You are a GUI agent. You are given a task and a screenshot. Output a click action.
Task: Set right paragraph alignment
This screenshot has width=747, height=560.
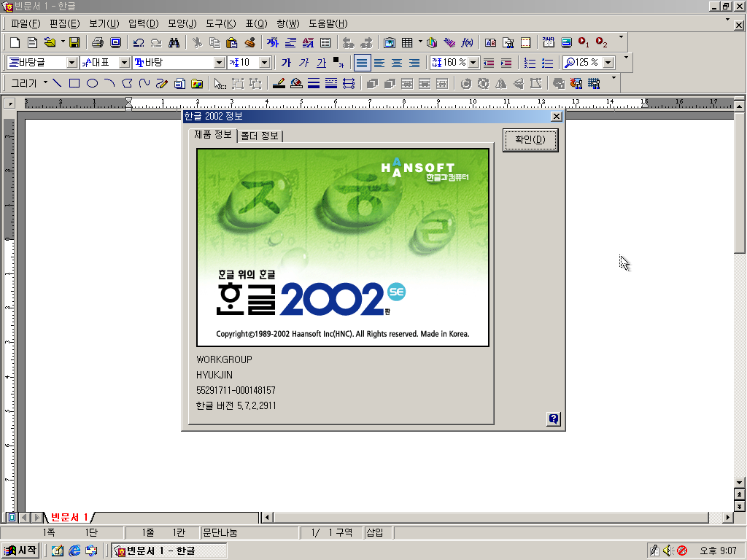414,63
